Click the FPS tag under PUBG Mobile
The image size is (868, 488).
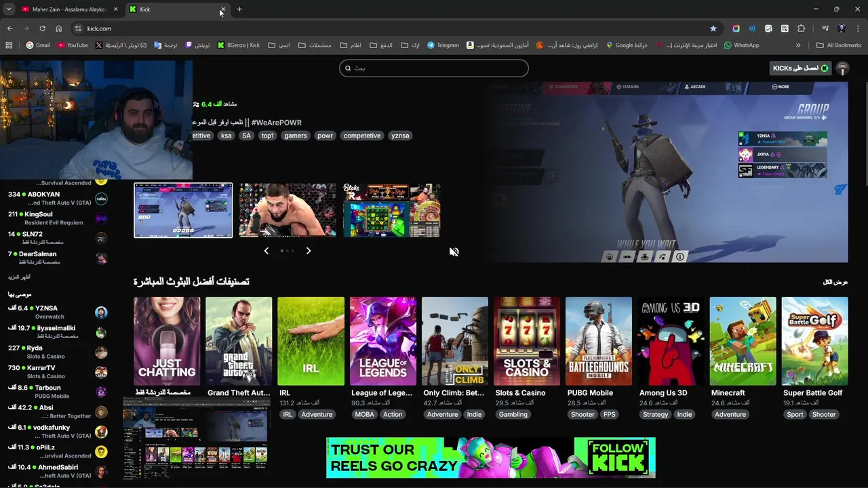click(610, 414)
